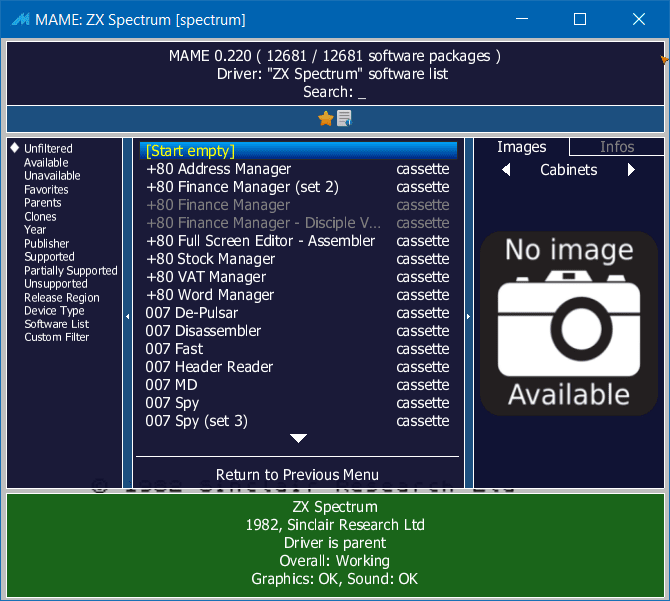This screenshot has width=670, height=601.
Task: Click the export list toolbar icon
Action: click(344, 119)
